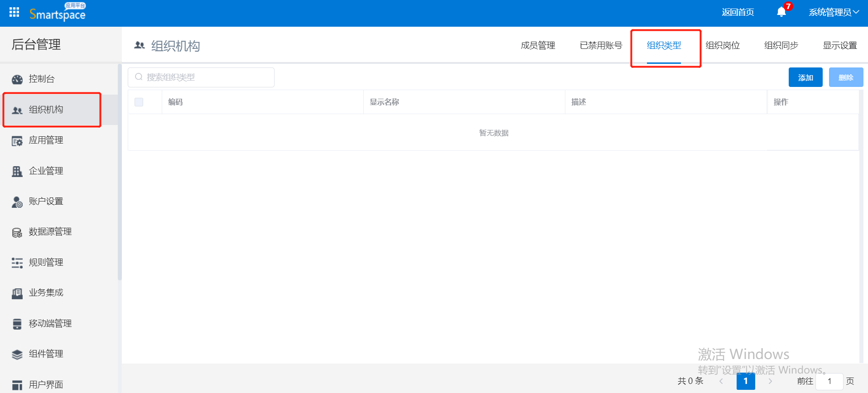Open 移动端管理 in sidebar menu
The height and width of the screenshot is (393, 868).
pos(50,324)
